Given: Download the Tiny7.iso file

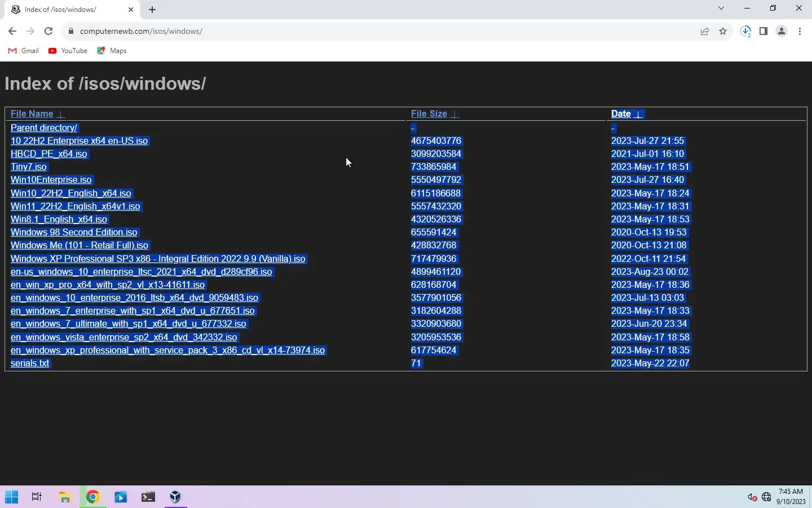Looking at the screenshot, I should pos(29,167).
